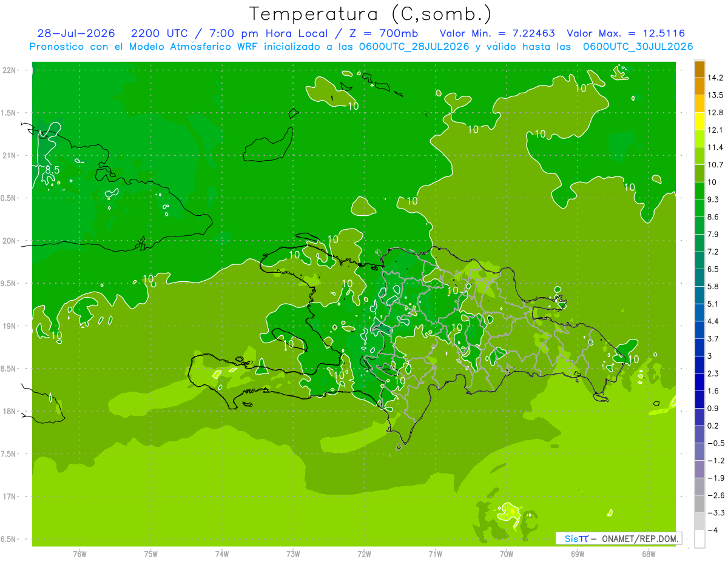Image resolution: width=728 pixels, height=562 pixels.
Task: Click the "76W" longitude axis label
Action: [x=79, y=554]
